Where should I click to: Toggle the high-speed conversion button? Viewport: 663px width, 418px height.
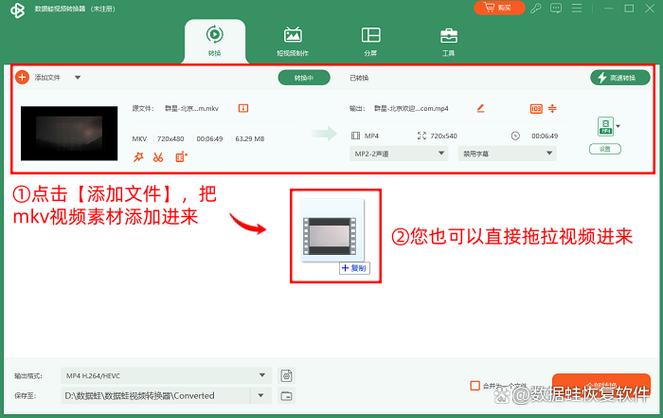coord(620,78)
